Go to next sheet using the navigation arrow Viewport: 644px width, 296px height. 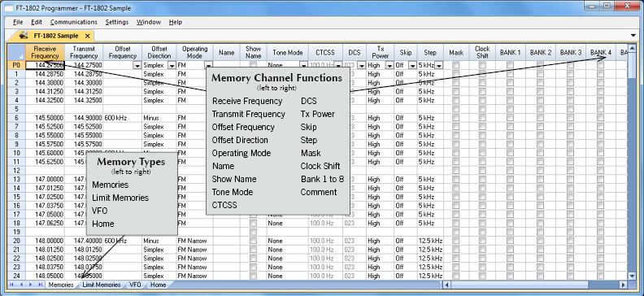[x=31, y=285]
